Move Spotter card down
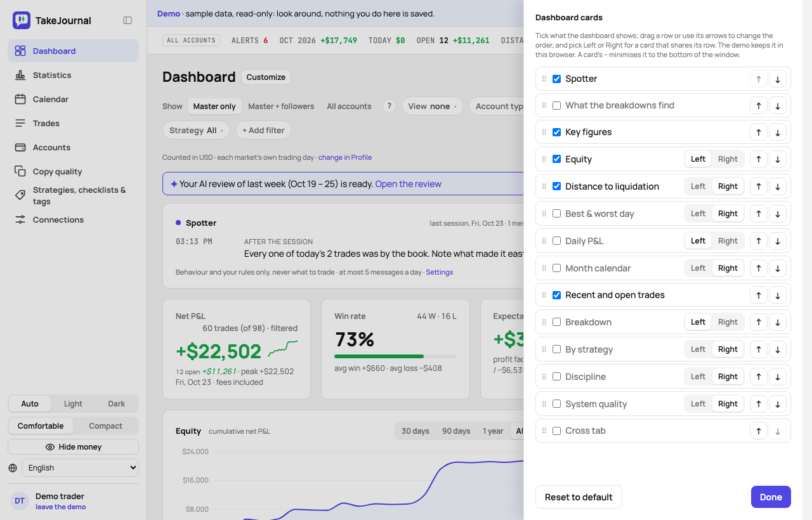Image resolution: width=812 pixels, height=520 pixels. click(778, 79)
